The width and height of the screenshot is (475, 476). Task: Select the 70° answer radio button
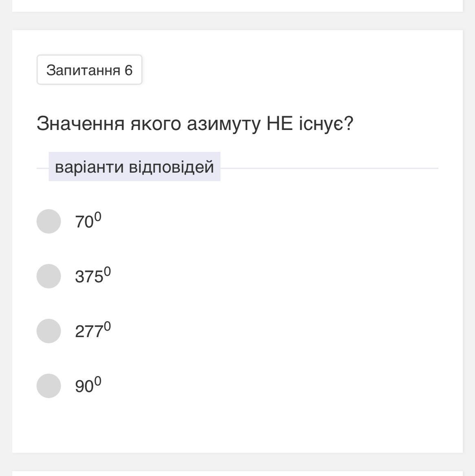click(49, 221)
